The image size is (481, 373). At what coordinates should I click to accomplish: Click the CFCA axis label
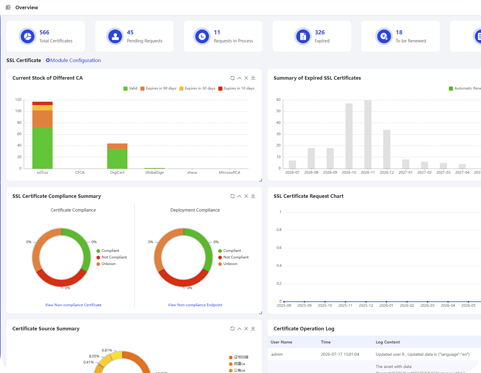80,172
